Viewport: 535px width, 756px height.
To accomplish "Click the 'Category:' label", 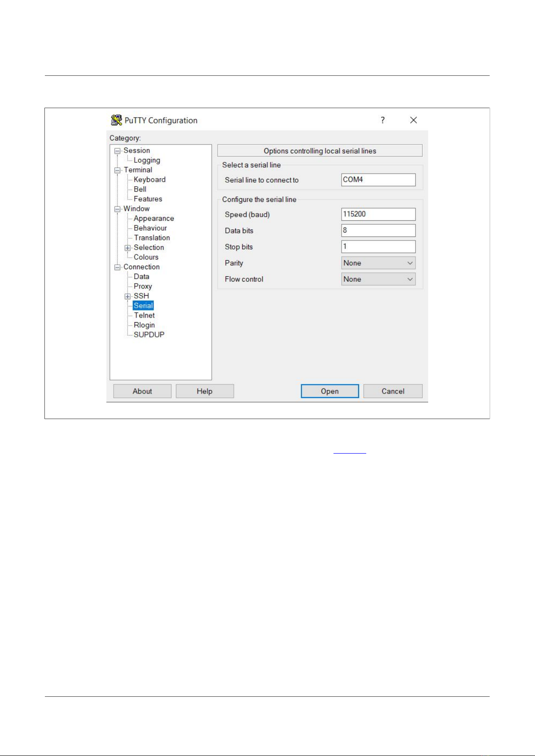I will coord(125,138).
